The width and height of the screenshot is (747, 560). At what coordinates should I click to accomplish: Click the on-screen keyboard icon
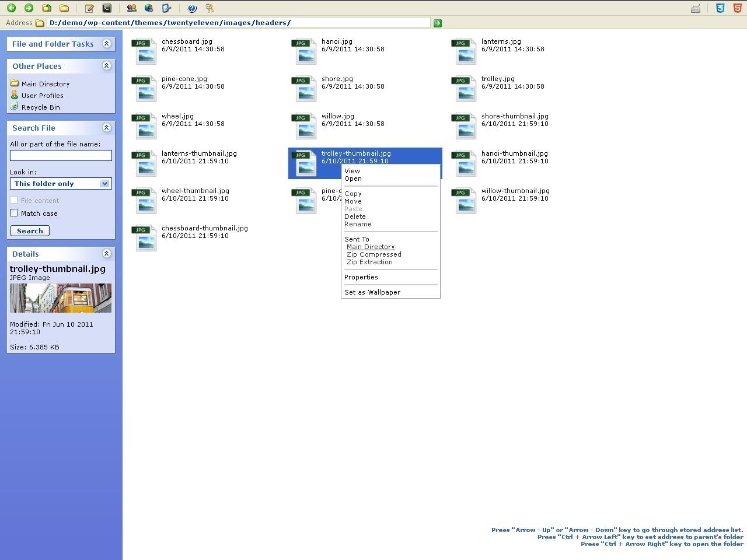point(695,9)
